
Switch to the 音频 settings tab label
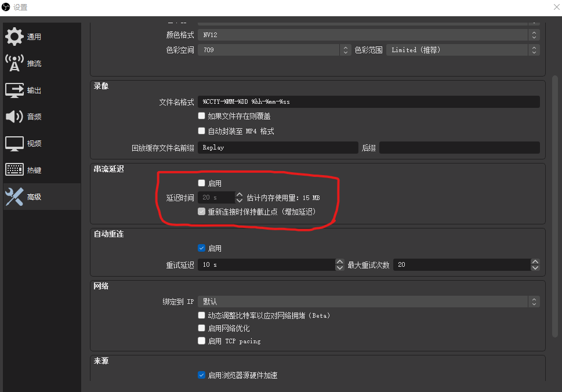34,117
